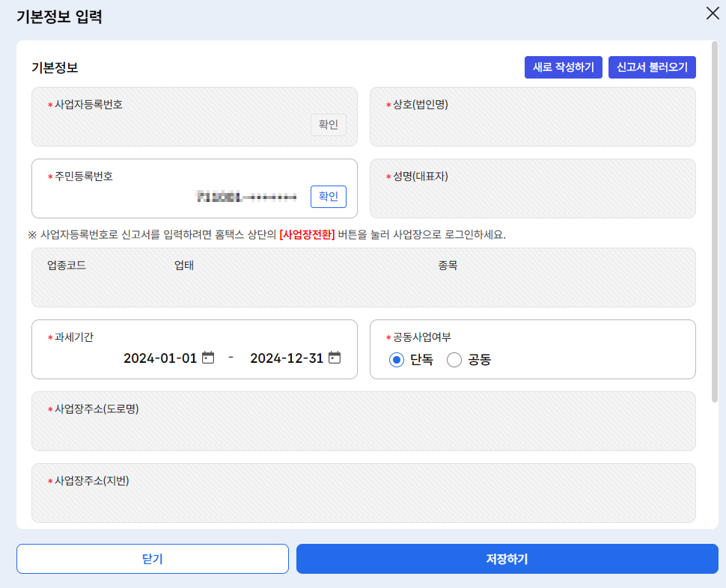Click 확인 next to 사업자등록번호
The height and width of the screenshot is (588, 726).
pos(328,125)
